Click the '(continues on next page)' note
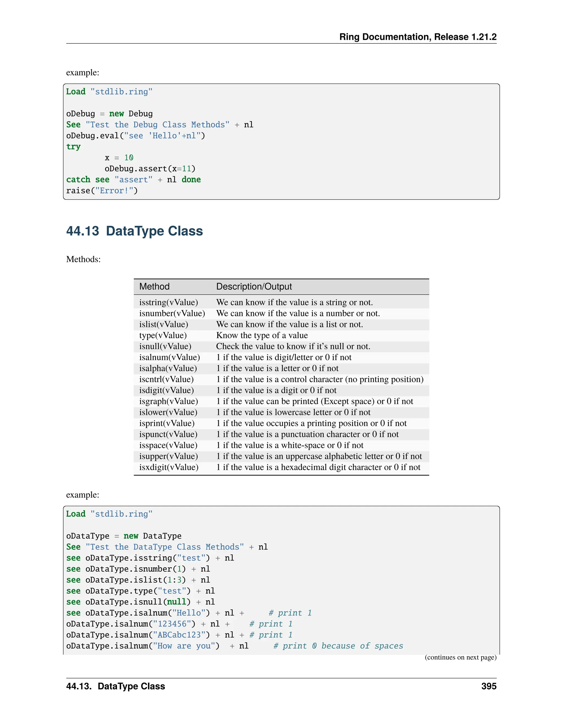This screenshot has height=728, width=563. [460, 657]
